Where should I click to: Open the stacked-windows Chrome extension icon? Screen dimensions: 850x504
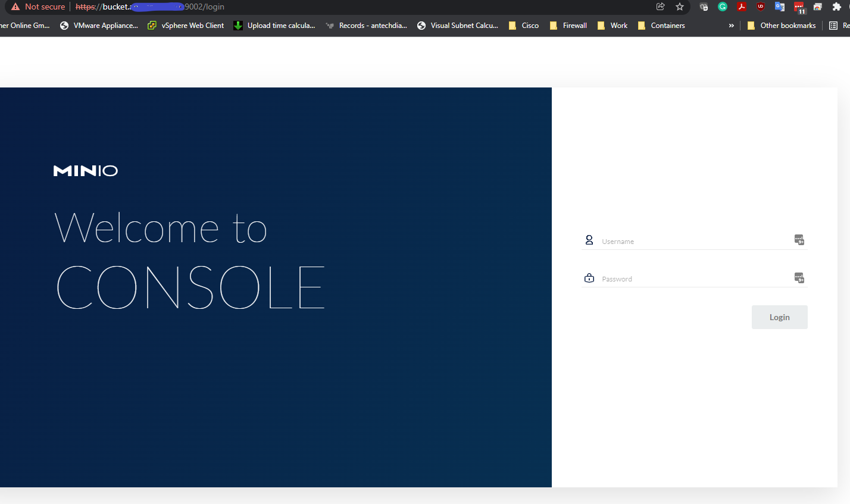point(818,7)
